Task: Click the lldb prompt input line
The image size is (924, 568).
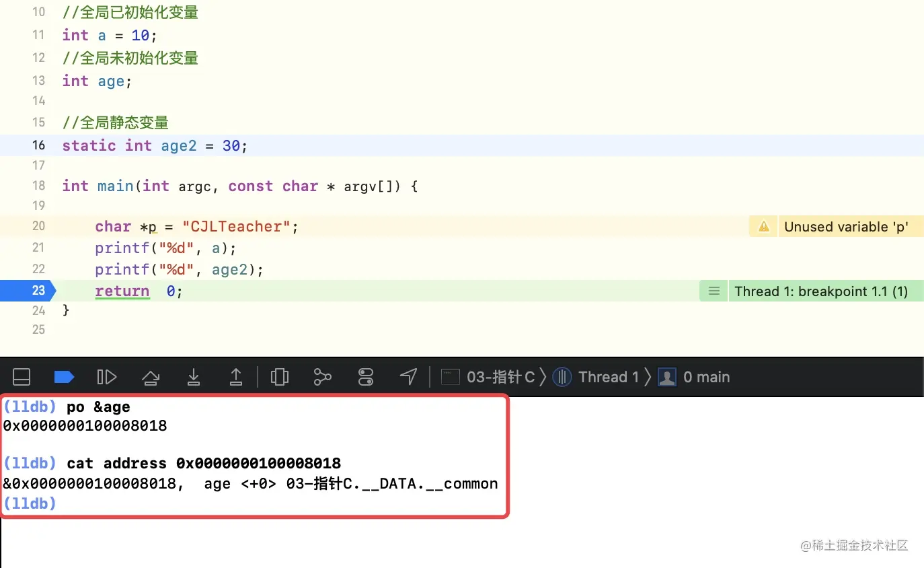Action: (30, 503)
